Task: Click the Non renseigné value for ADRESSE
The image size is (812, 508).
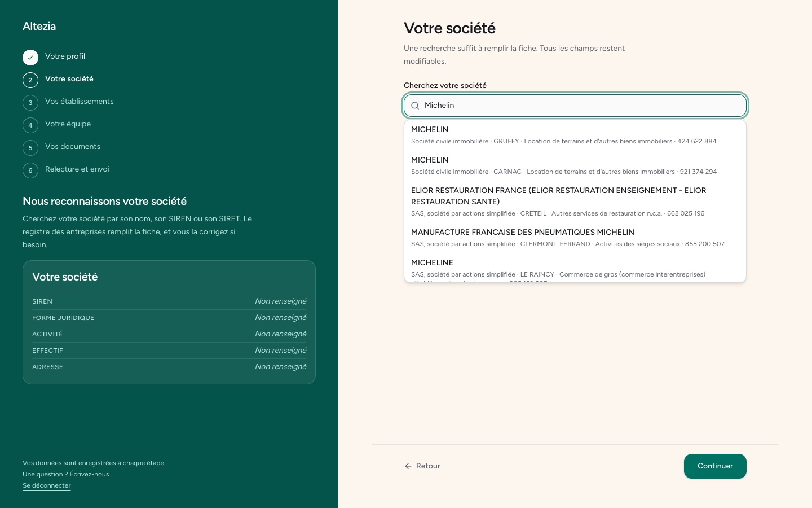Action: tap(281, 367)
